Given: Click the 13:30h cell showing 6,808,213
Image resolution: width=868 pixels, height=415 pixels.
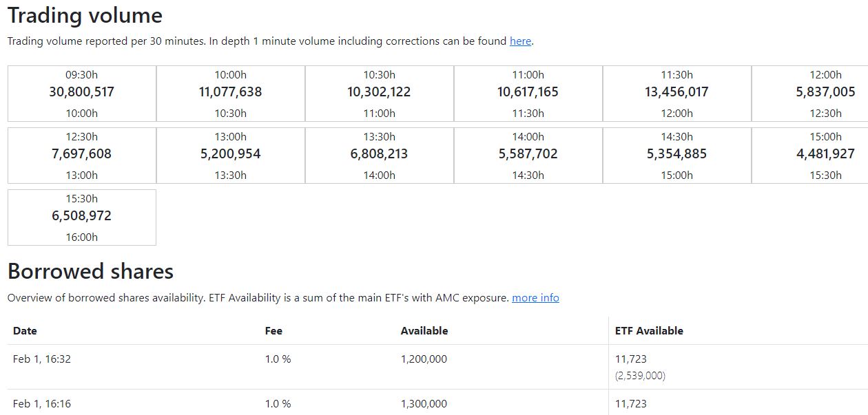Looking at the screenshot, I should click(378, 153).
